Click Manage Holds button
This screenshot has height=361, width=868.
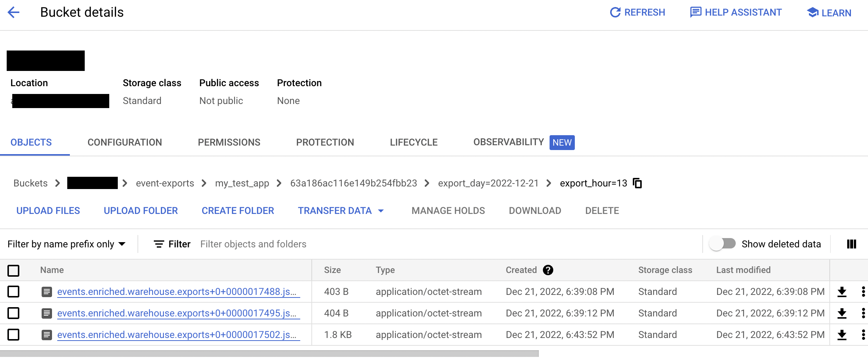tap(448, 211)
